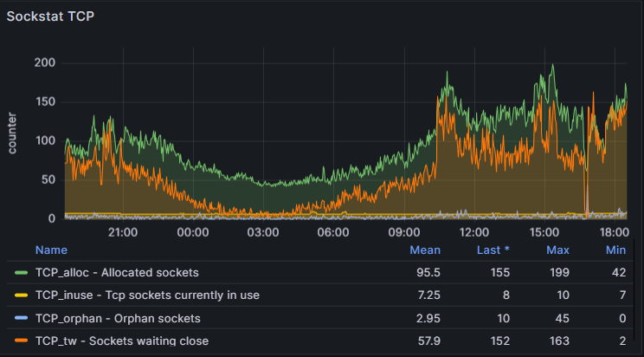This screenshot has width=644, height=357.
Task: Sort the legend by the Name column
Action: coord(51,250)
